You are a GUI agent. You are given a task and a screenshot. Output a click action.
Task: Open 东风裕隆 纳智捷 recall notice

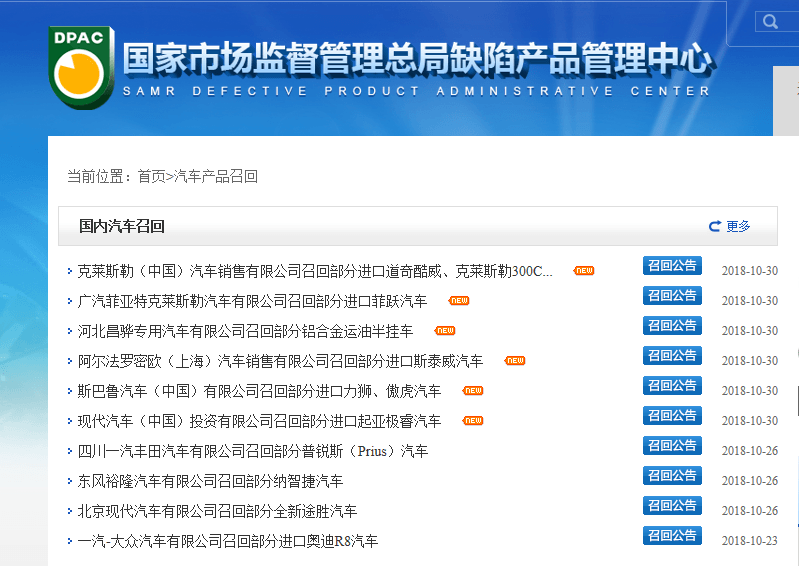(210, 481)
